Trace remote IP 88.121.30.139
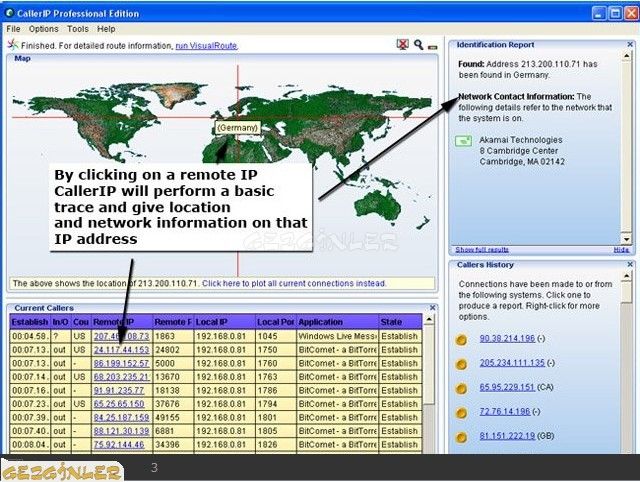 121,431
